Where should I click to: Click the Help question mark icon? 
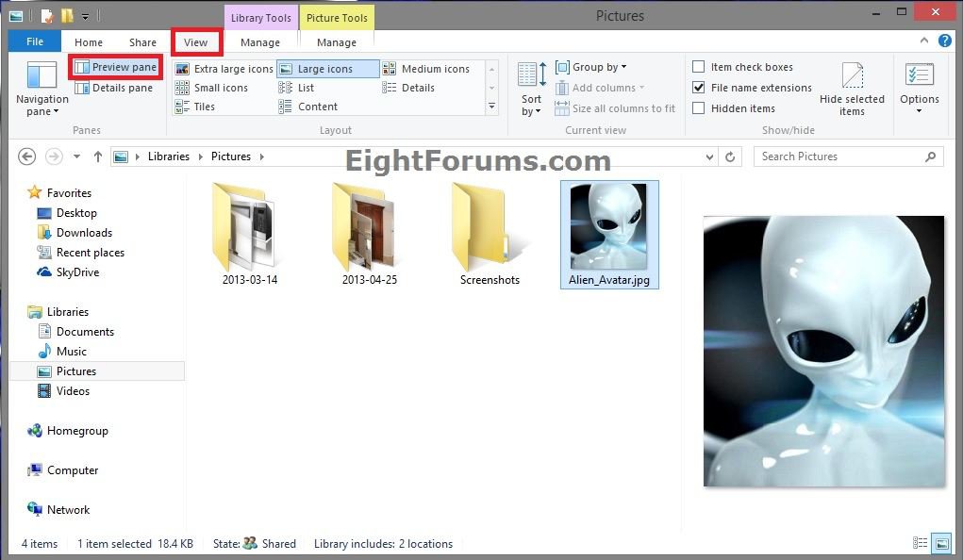945,41
